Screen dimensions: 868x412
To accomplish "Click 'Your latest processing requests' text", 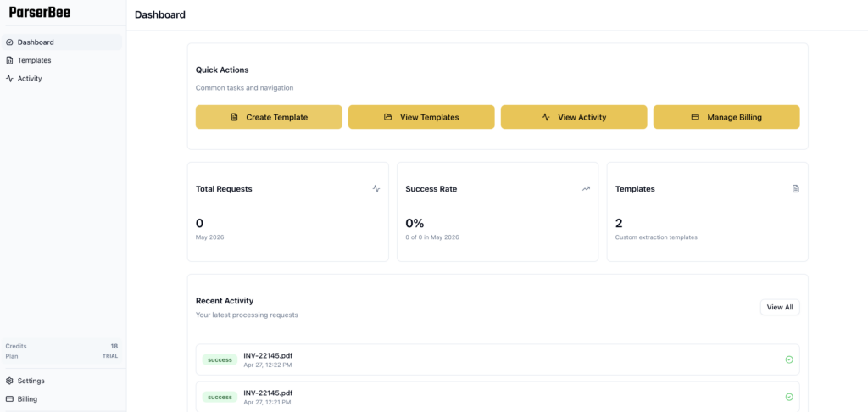I will tap(247, 315).
